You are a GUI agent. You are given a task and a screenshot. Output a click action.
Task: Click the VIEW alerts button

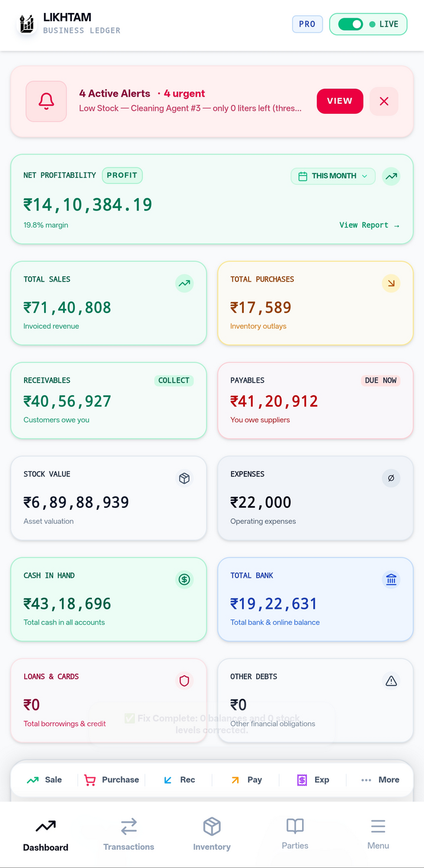(340, 101)
